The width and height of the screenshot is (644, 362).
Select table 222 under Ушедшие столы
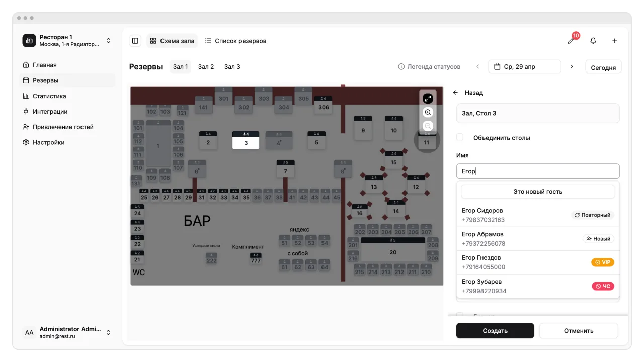click(211, 258)
